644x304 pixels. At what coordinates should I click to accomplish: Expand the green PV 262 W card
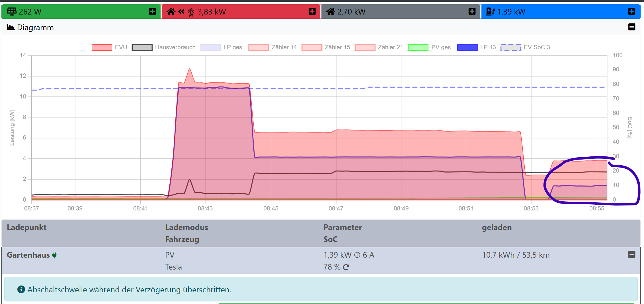coord(152,11)
